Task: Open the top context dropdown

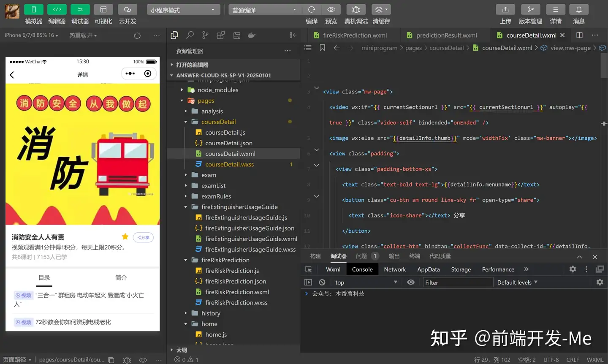Action: coord(366,282)
